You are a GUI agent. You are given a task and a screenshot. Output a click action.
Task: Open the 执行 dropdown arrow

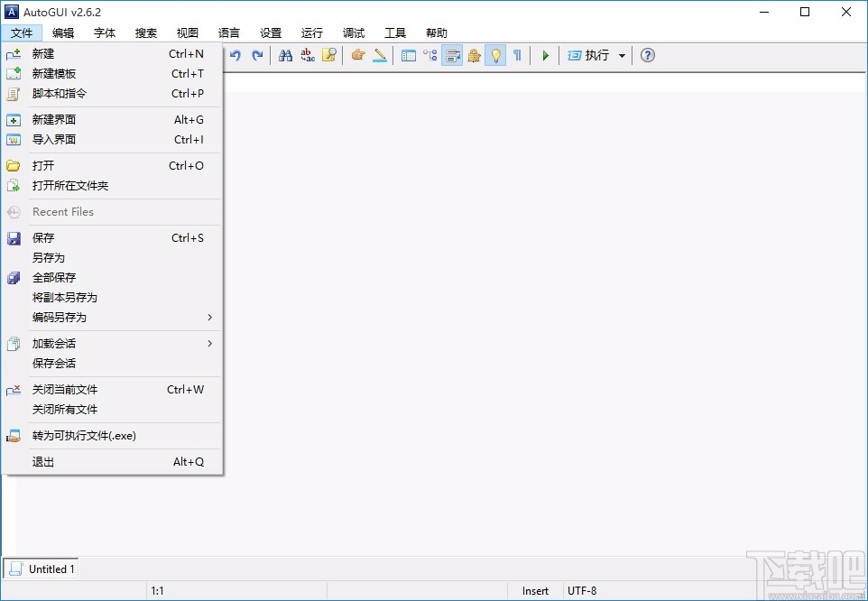[x=623, y=55]
